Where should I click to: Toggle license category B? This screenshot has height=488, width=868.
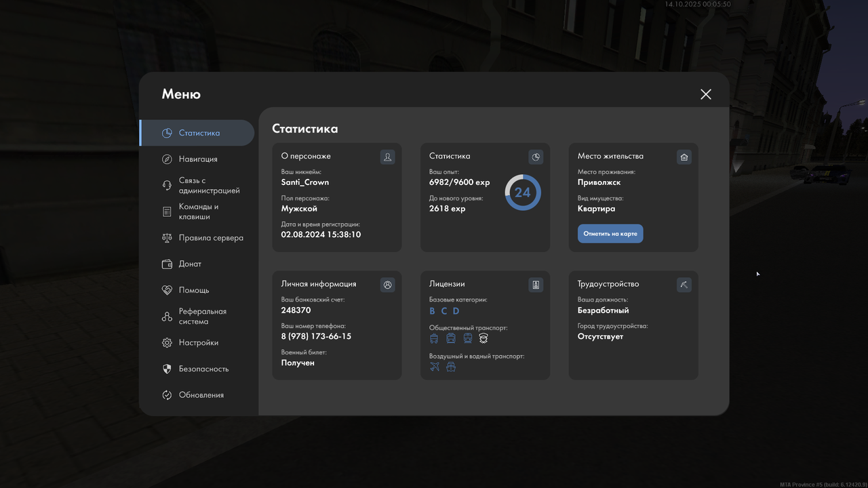[432, 310]
